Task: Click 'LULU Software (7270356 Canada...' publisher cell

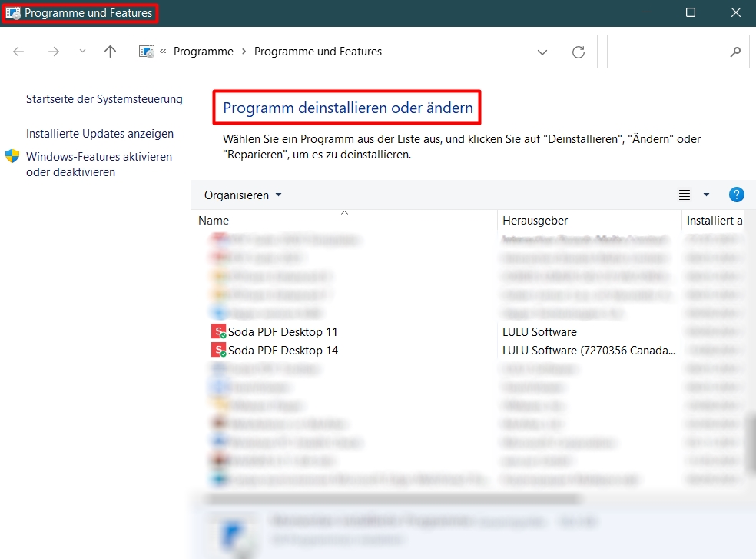Action: coord(589,351)
